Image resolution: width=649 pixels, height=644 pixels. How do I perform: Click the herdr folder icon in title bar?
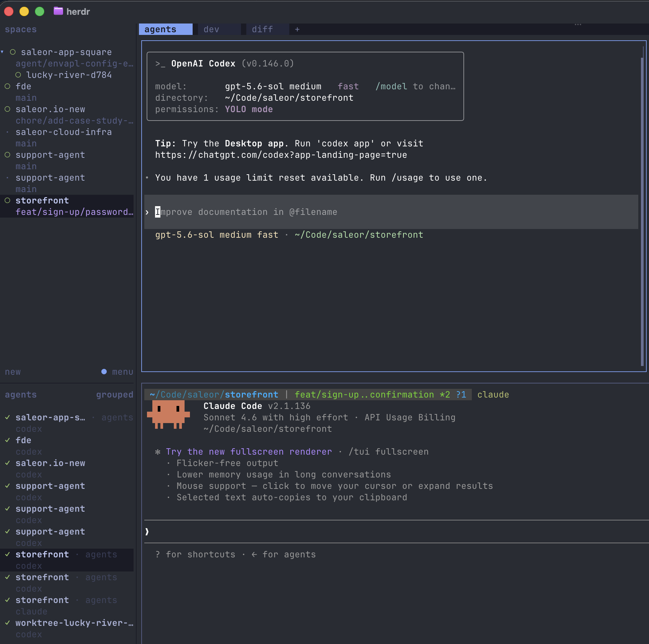click(58, 11)
